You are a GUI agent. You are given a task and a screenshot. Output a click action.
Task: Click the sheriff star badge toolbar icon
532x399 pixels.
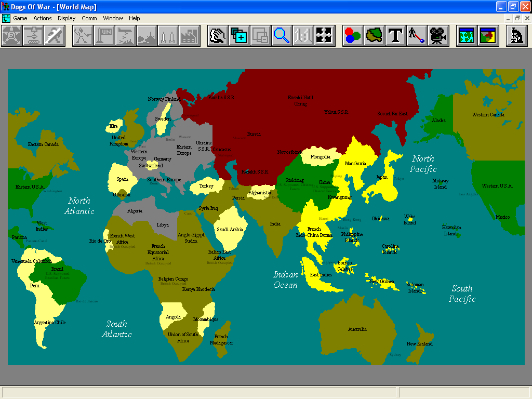(x=12, y=36)
